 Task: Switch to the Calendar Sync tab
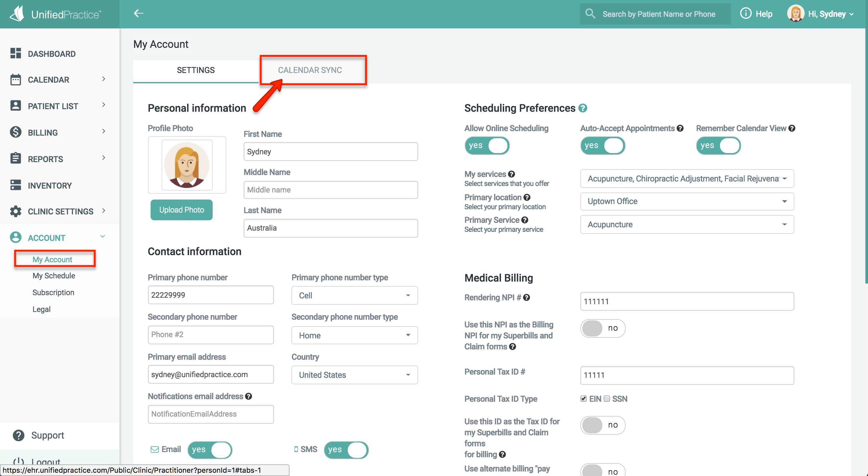(x=310, y=70)
